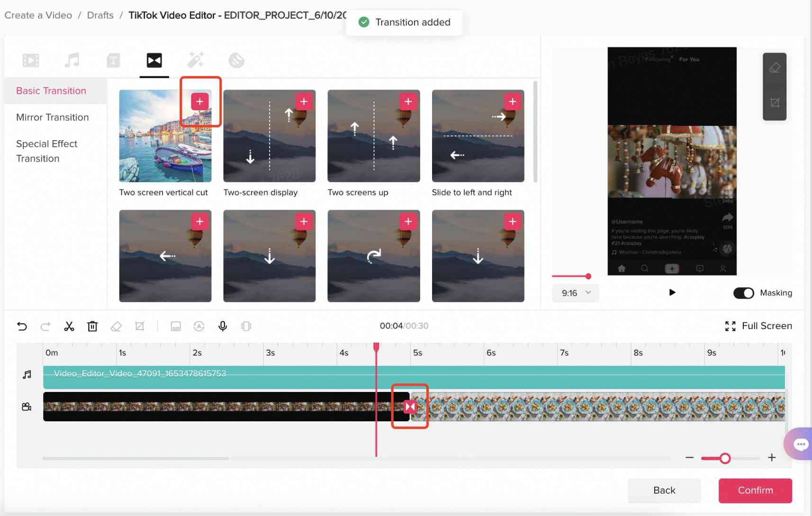Open the Effects magic wand panel
The image size is (812, 516).
pyautogui.click(x=196, y=60)
